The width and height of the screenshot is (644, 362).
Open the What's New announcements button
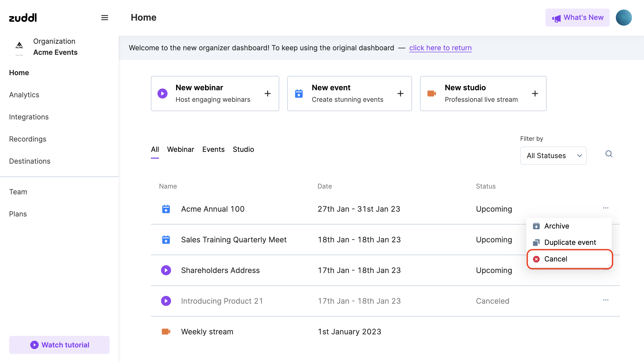(x=577, y=18)
